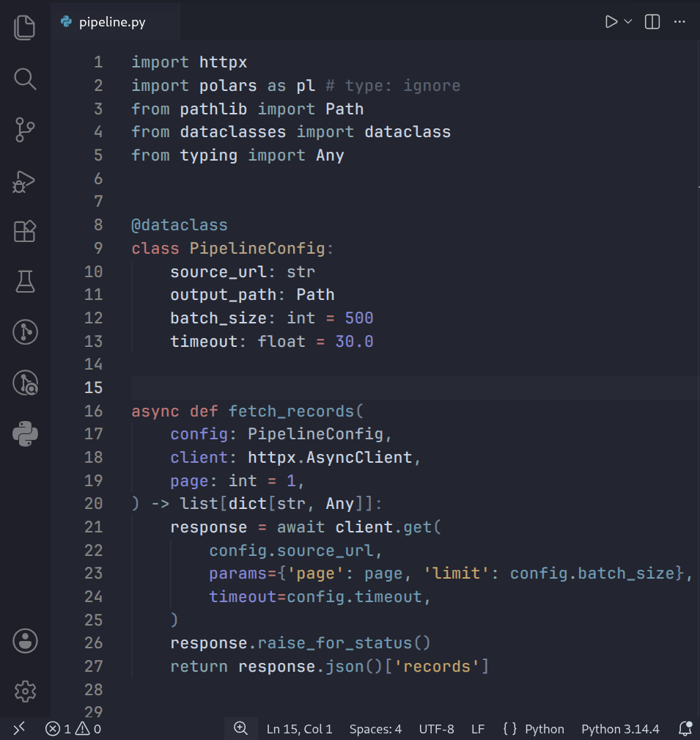Viewport: 700px width, 740px height.
Task: Click the value 500 on line 12
Action: click(359, 318)
